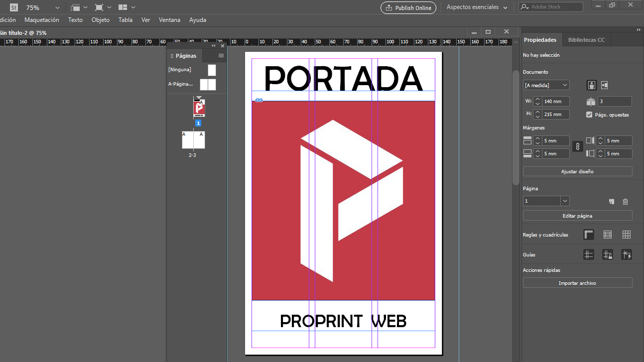Click the vertical scrollbar of the document
644x362 pixels.
[516, 128]
